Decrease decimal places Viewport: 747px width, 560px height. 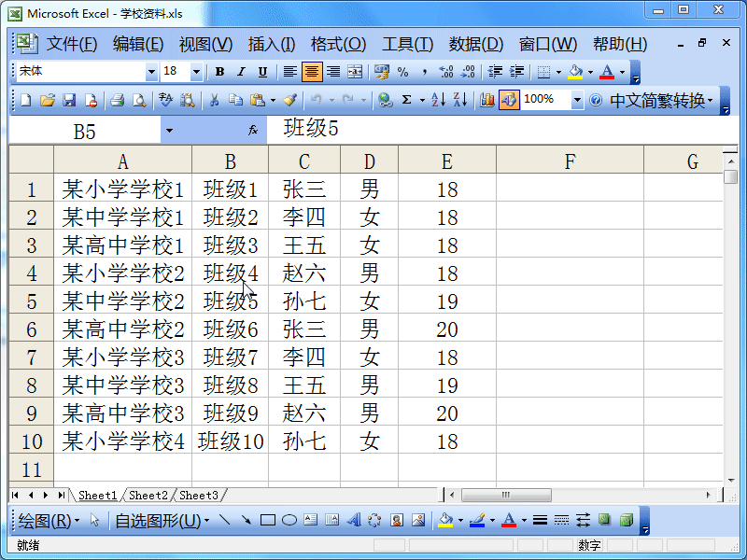(468, 73)
